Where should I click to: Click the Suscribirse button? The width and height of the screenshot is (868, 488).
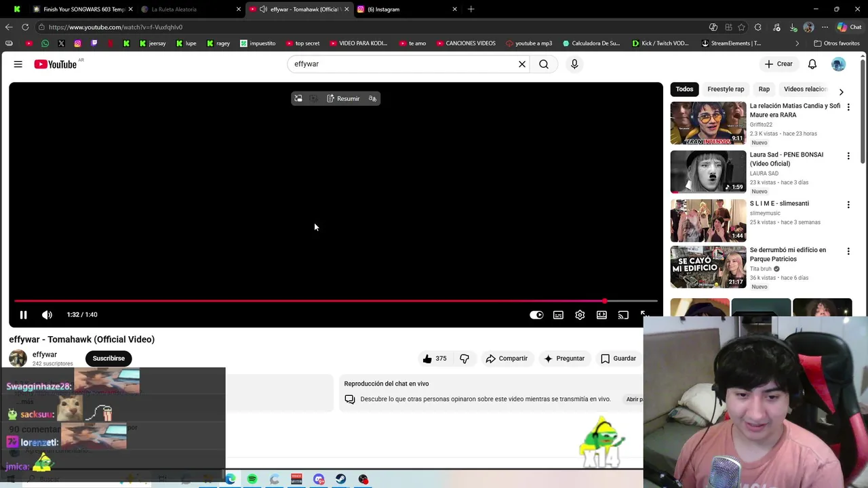108,359
